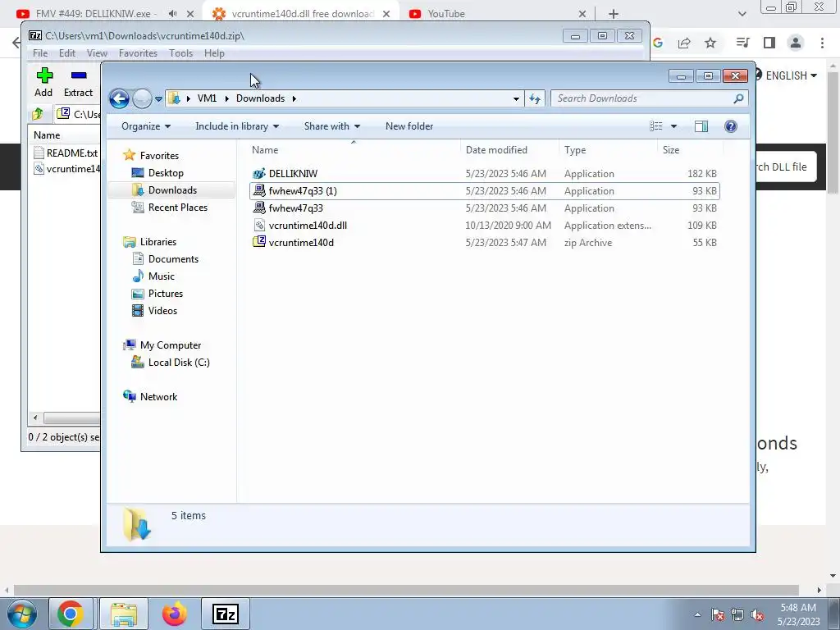Open the Tools menu in 7-Zip
The image size is (840, 630).
pyautogui.click(x=180, y=53)
